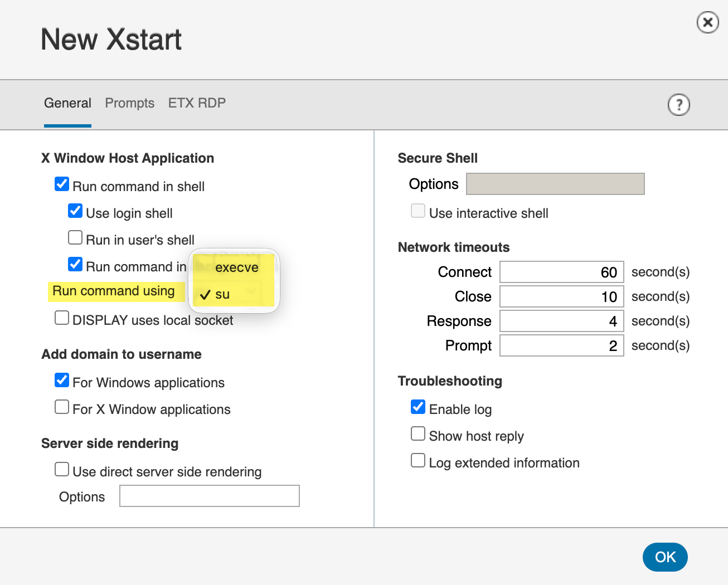728x585 pixels.
Task: Select execve from the dropdown list
Action: [x=236, y=267]
